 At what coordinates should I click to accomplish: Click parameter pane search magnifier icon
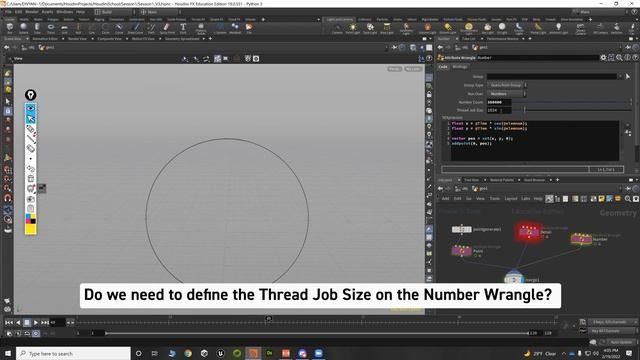click(x=619, y=58)
